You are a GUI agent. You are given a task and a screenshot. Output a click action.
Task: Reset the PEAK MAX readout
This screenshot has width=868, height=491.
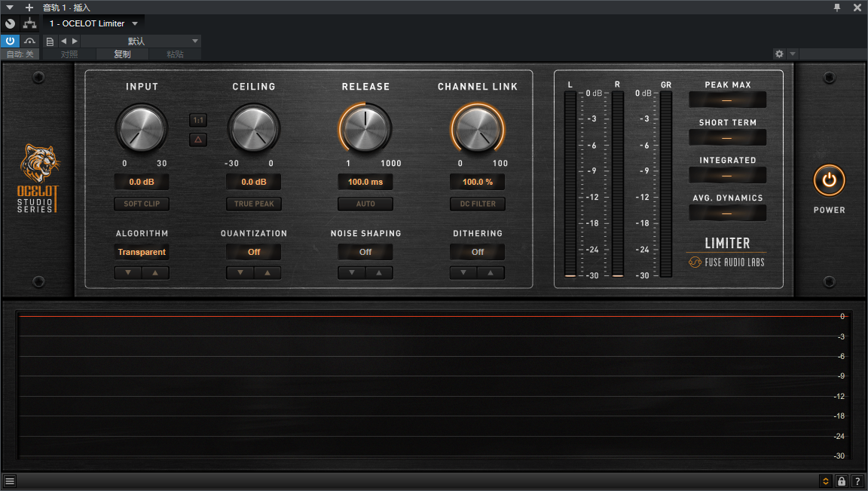click(x=727, y=100)
